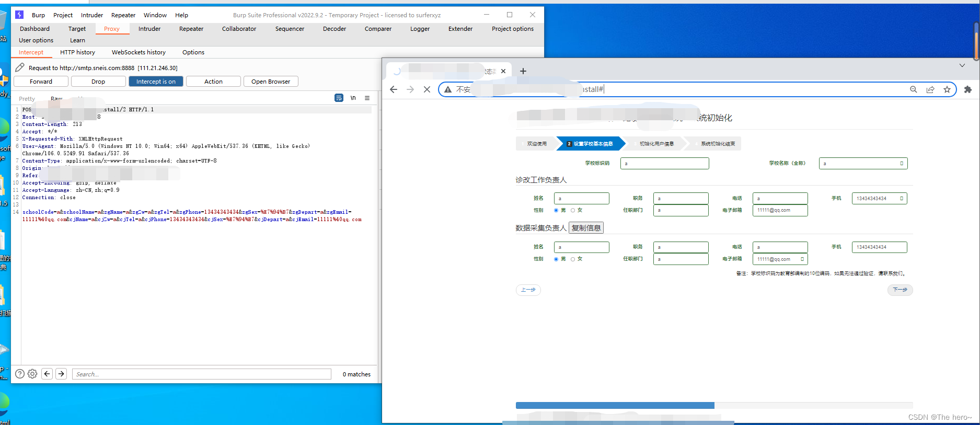Click the browser forward arrow
The image size is (980, 425).
(x=410, y=89)
